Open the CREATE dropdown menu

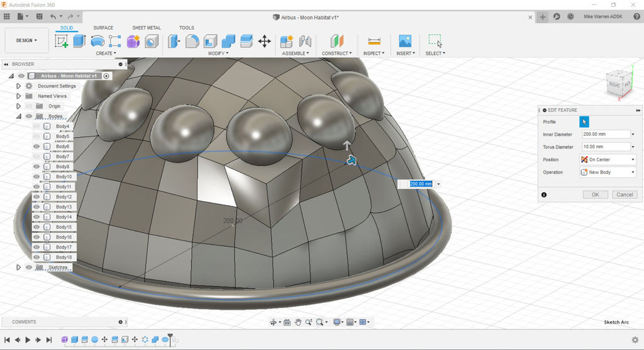coord(106,54)
